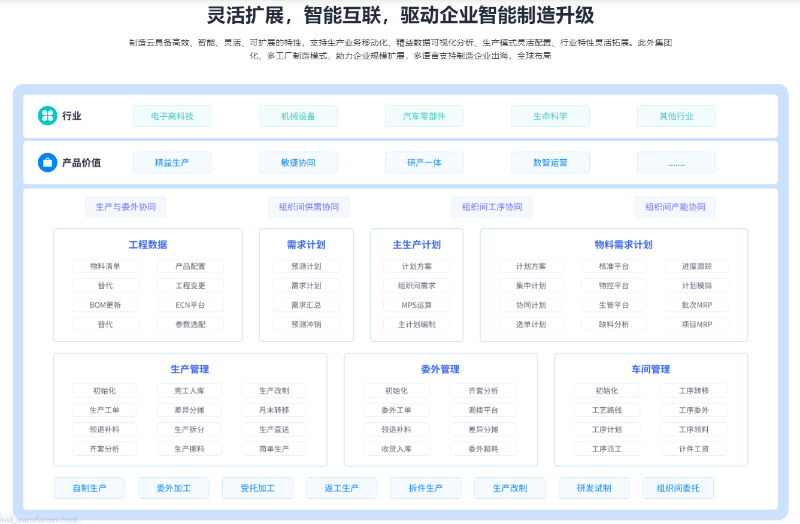Select 缺料分析 item

614,325
